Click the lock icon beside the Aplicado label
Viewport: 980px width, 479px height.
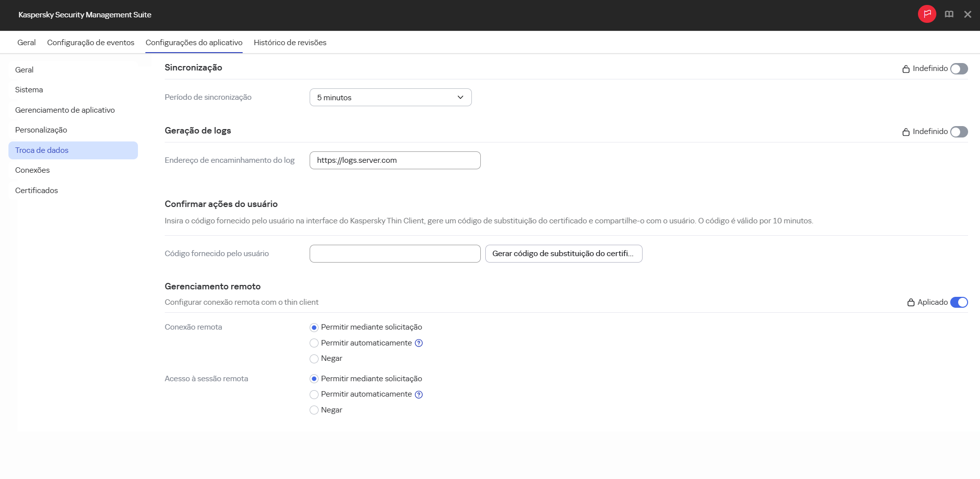(x=912, y=302)
